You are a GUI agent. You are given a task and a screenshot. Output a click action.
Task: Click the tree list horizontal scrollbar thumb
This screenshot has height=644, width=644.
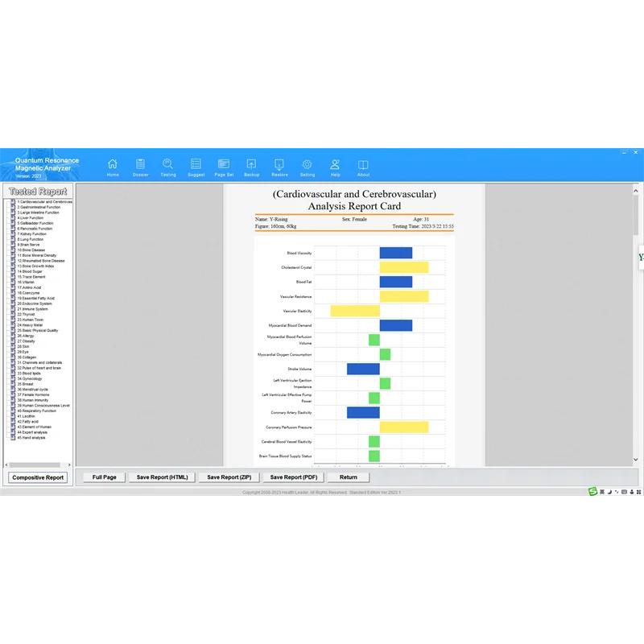(35, 465)
